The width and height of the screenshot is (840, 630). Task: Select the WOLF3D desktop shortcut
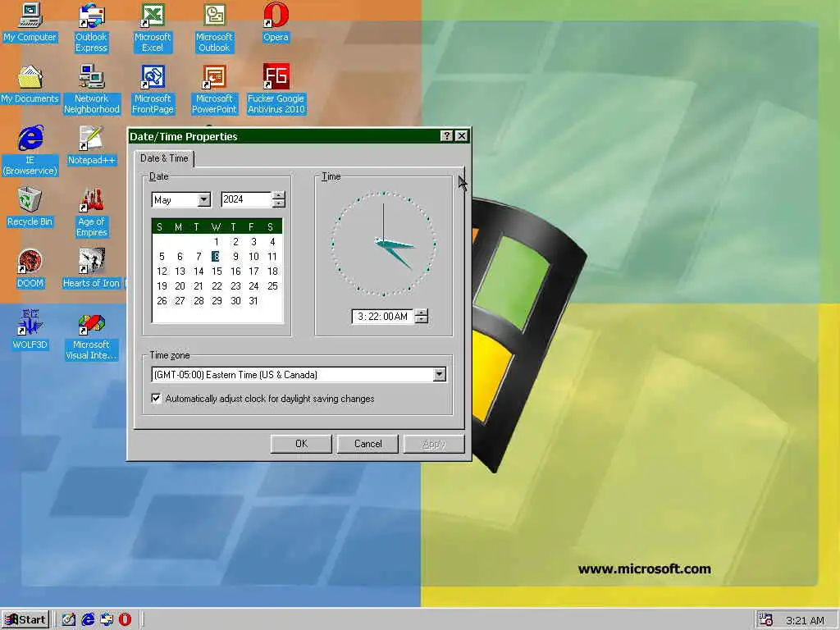point(30,330)
